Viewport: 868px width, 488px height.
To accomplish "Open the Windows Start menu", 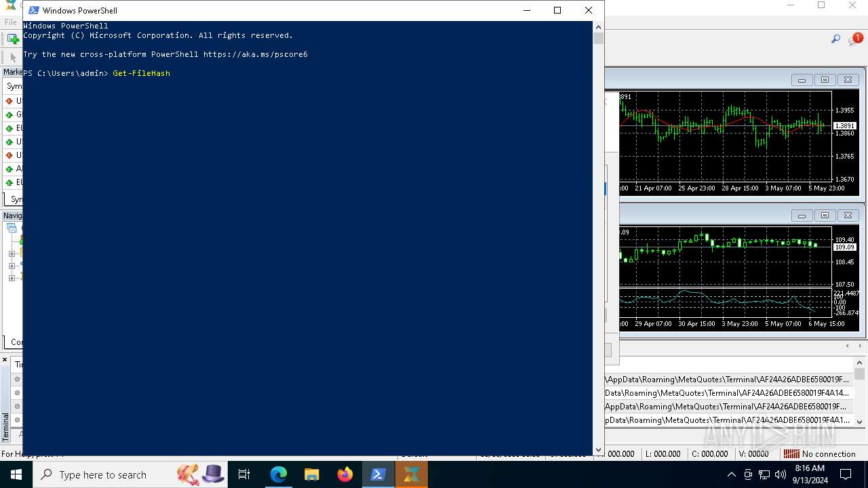I will [16, 474].
